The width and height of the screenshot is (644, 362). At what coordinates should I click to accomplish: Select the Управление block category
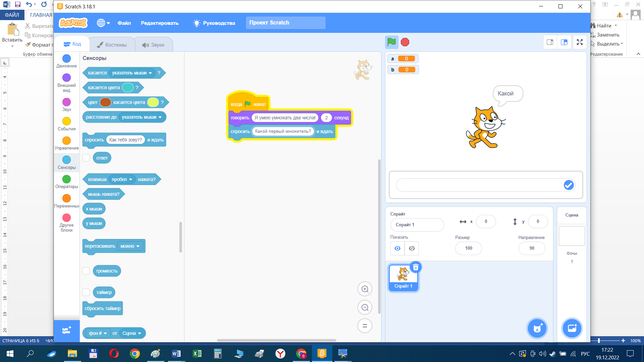(66, 143)
